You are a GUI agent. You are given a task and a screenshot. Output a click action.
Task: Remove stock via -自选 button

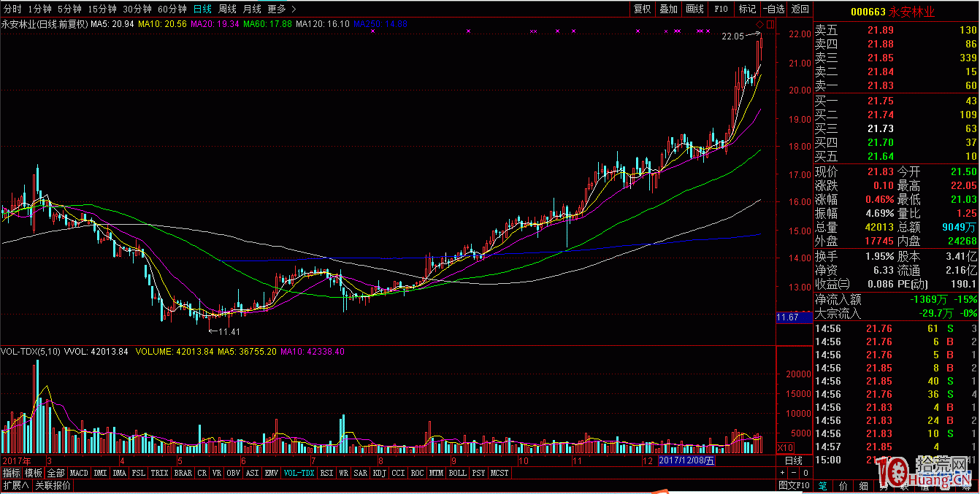[773, 9]
